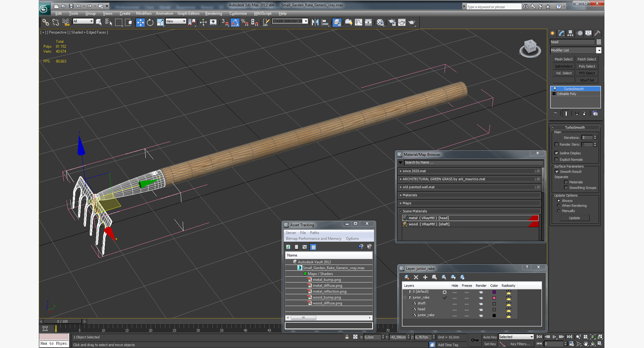The width and height of the screenshot is (644, 348).
Task: Open the Selected key filter dropdown
Action: pyautogui.click(x=516, y=337)
